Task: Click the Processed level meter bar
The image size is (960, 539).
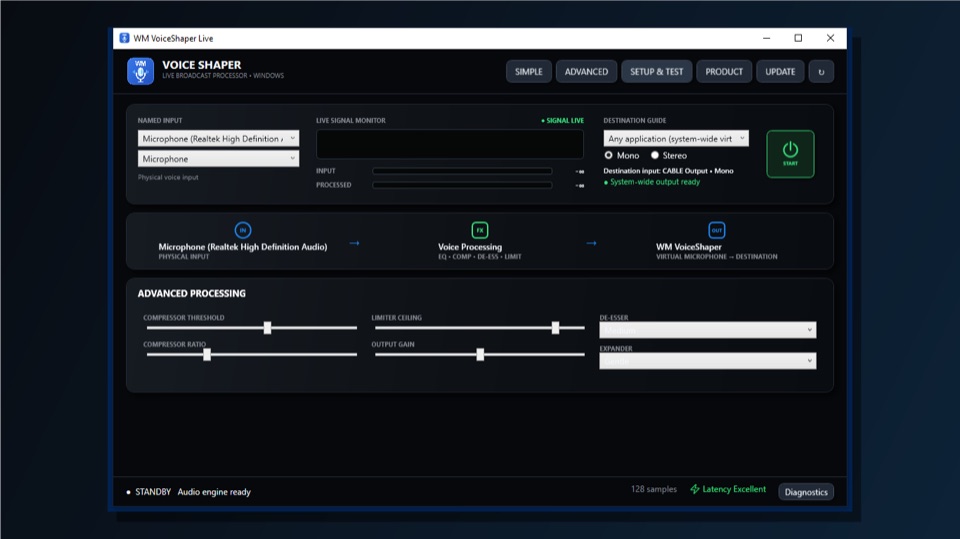Action: pyautogui.click(x=462, y=185)
